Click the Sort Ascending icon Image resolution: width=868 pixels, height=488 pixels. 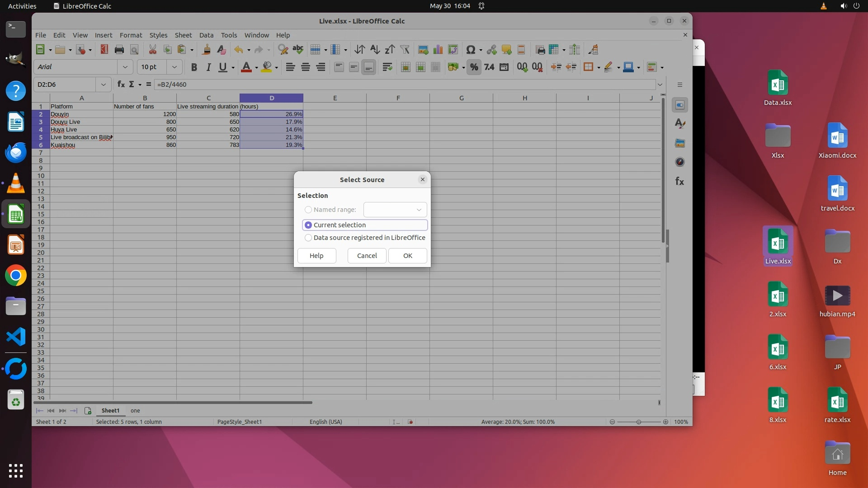[x=374, y=50]
